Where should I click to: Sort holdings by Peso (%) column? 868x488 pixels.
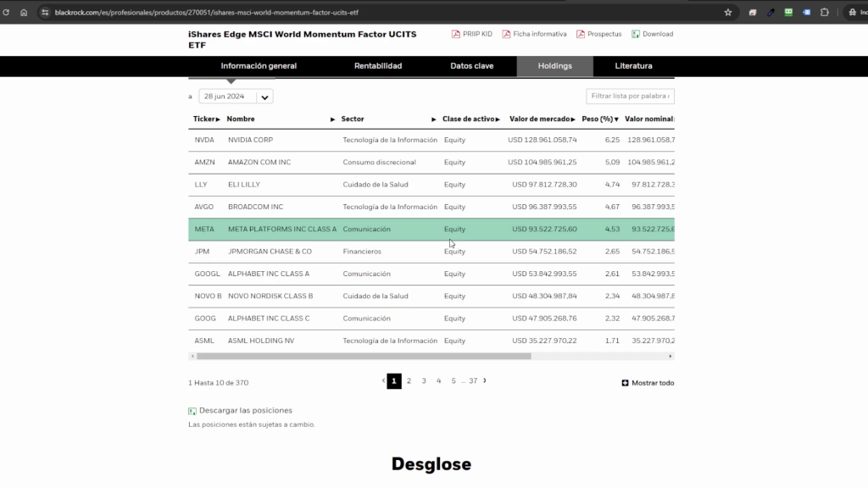point(600,119)
